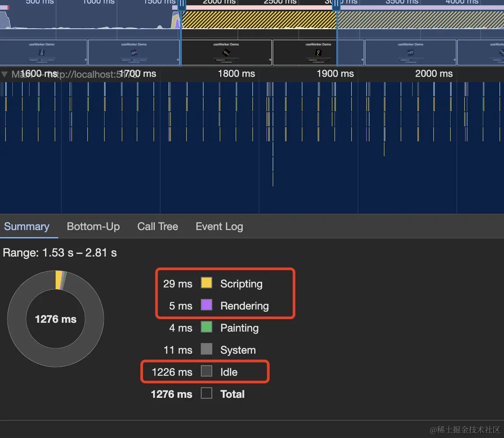Select the second filmstrip thumbnail before 1500 ms
Viewport: 504px width, 438px height.
pos(134,53)
